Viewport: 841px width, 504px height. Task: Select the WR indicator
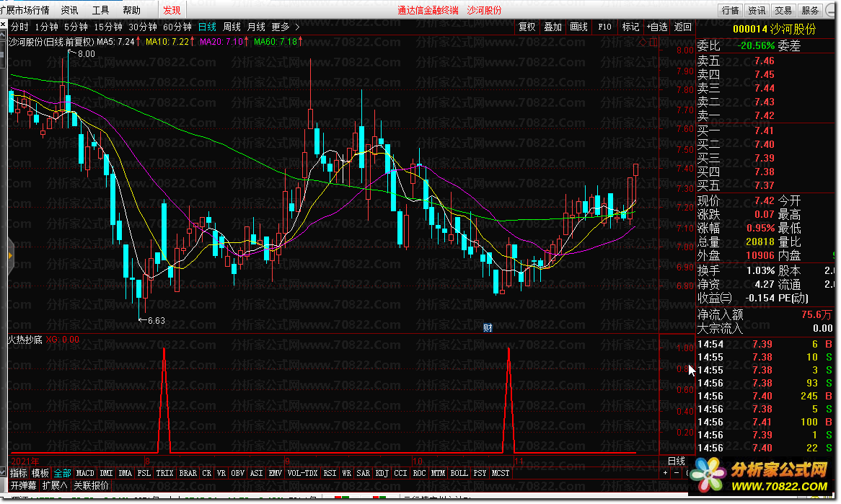[346, 473]
